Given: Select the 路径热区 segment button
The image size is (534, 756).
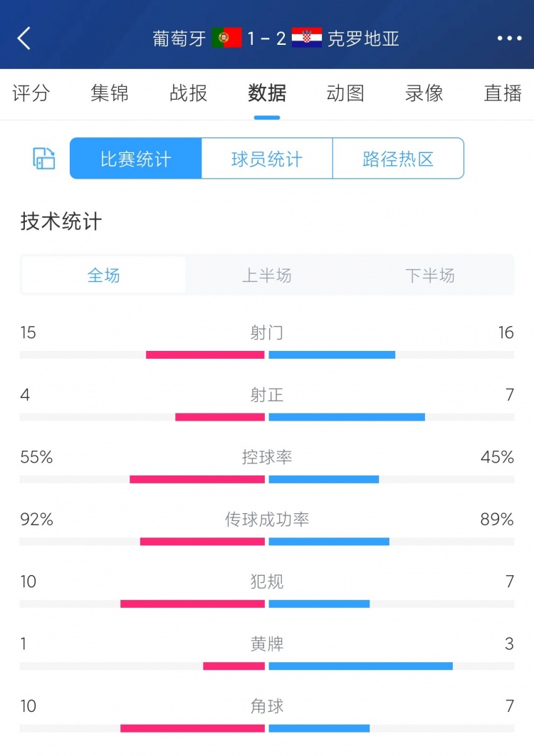Looking at the screenshot, I should click(398, 159).
